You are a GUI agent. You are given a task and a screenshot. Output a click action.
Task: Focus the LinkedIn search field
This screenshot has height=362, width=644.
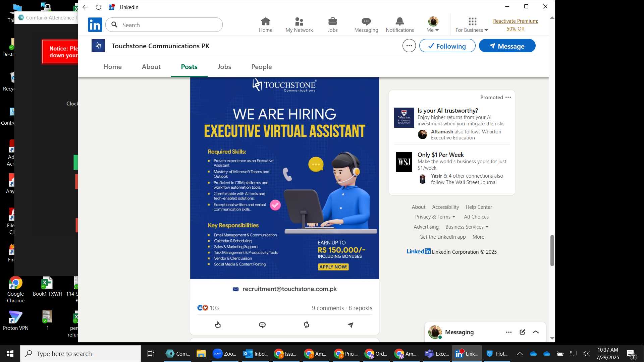[x=164, y=25]
